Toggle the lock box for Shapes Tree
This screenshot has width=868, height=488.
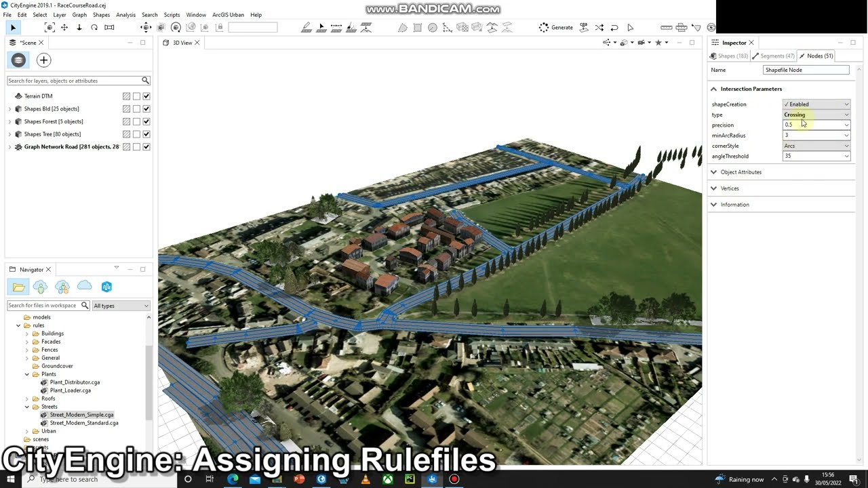[x=136, y=134]
